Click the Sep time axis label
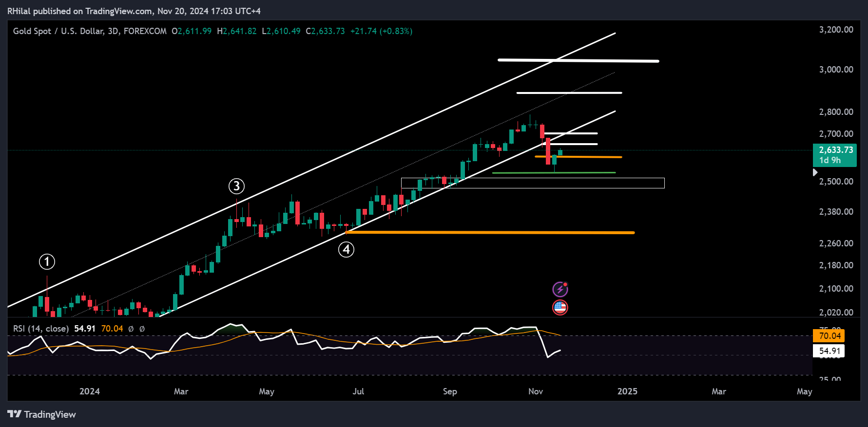The height and width of the screenshot is (427, 868). 450,391
